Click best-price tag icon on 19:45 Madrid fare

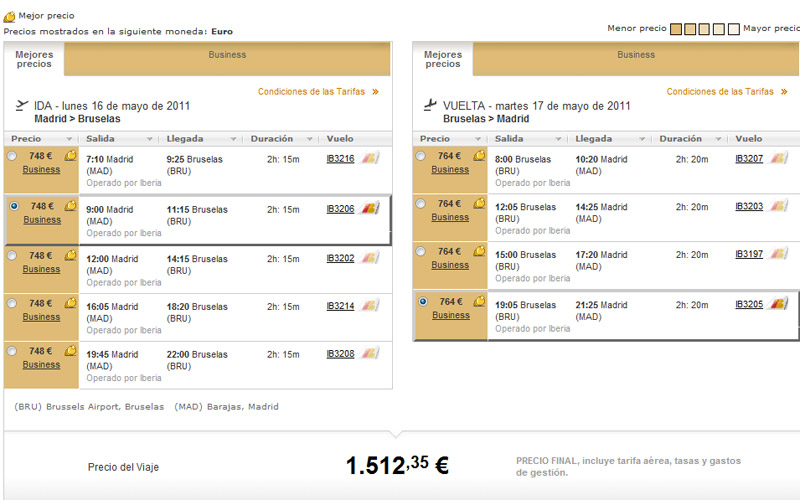click(x=71, y=351)
